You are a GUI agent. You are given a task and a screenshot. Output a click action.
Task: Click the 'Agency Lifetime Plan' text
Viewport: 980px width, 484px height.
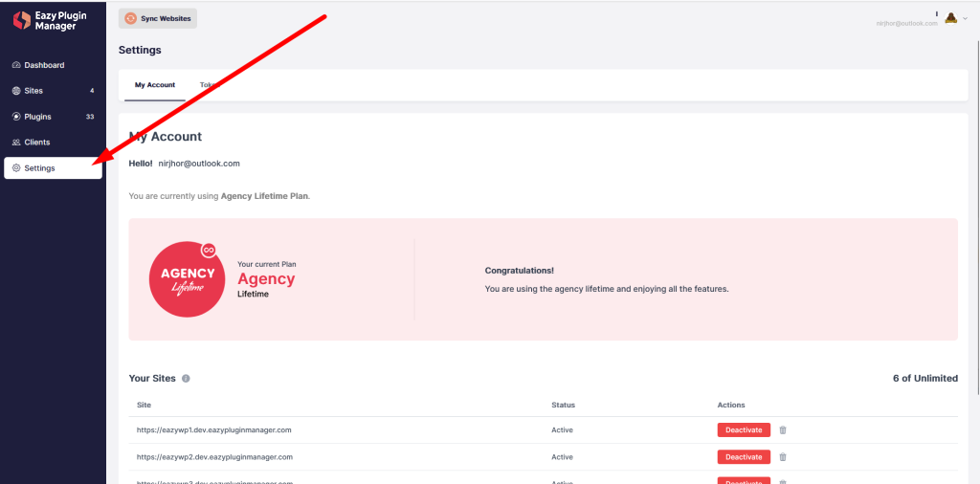pyautogui.click(x=264, y=196)
